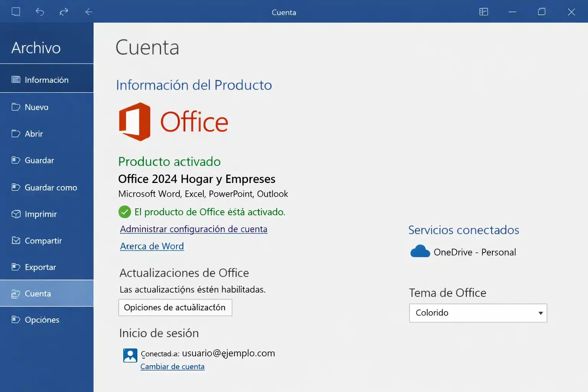Click the Undo arrow in the title bar
Image resolution: width=588 pixels, height=392 pixels.
coord(40,12)
